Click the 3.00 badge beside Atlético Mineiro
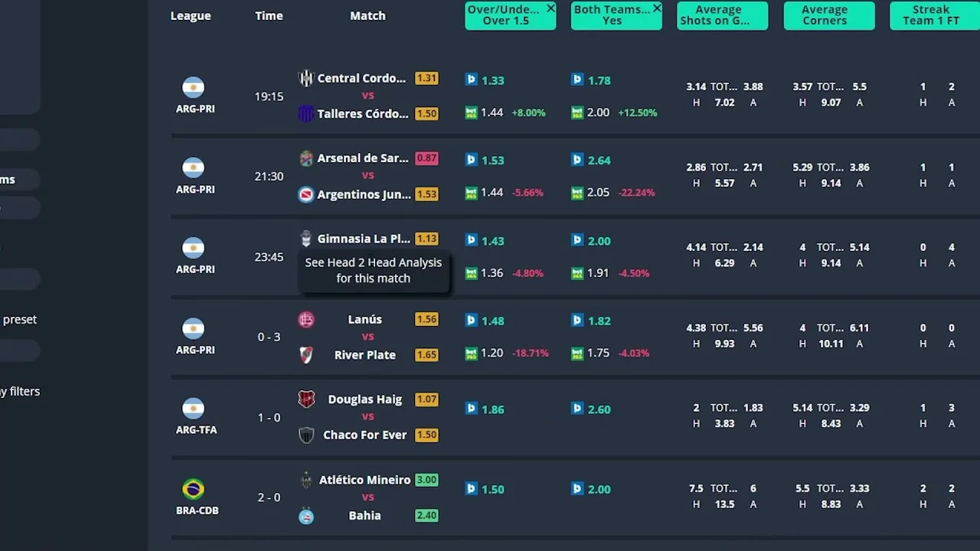The width and height of the screenshot is (980, 551). click(x=426, y=480)
